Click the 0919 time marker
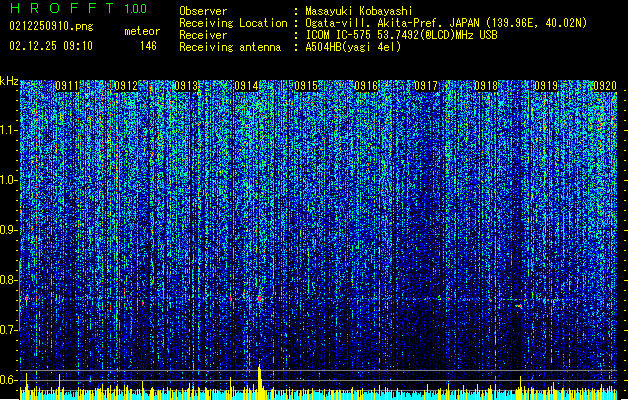Image resolution: width=629 pixels, height=400 pixels. (x=546, y=86)
